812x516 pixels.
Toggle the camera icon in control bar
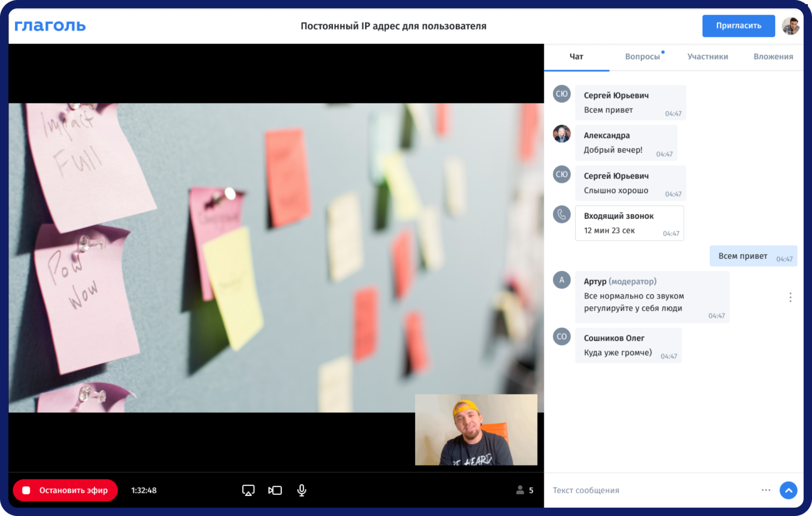pos(275,490)
